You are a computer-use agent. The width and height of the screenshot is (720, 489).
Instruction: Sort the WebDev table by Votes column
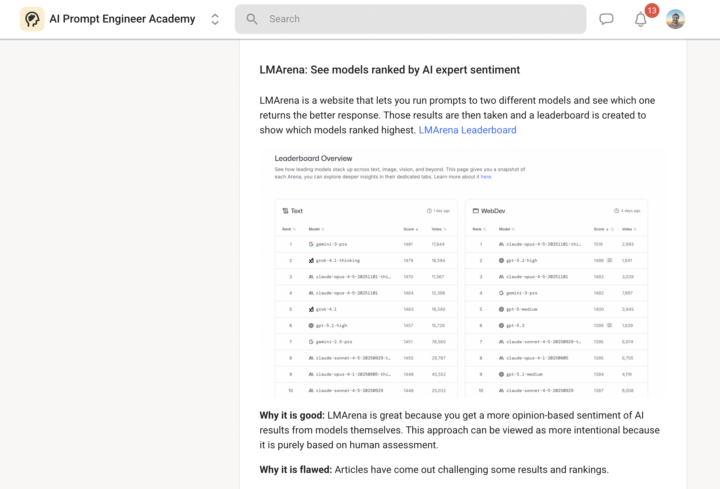pos(628,229)
